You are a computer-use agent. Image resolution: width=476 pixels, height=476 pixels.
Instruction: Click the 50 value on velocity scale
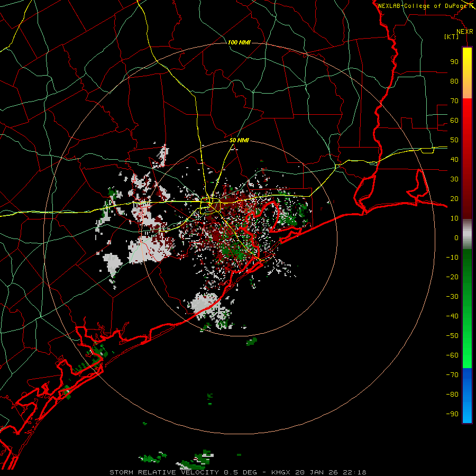[x=454, y=140]
